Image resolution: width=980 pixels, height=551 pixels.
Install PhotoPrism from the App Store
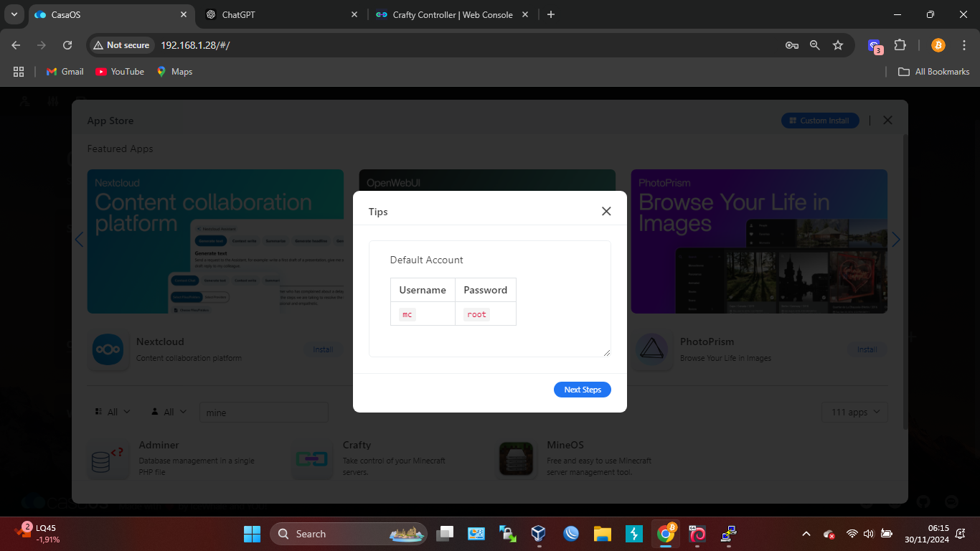click(x=867, y=349)
